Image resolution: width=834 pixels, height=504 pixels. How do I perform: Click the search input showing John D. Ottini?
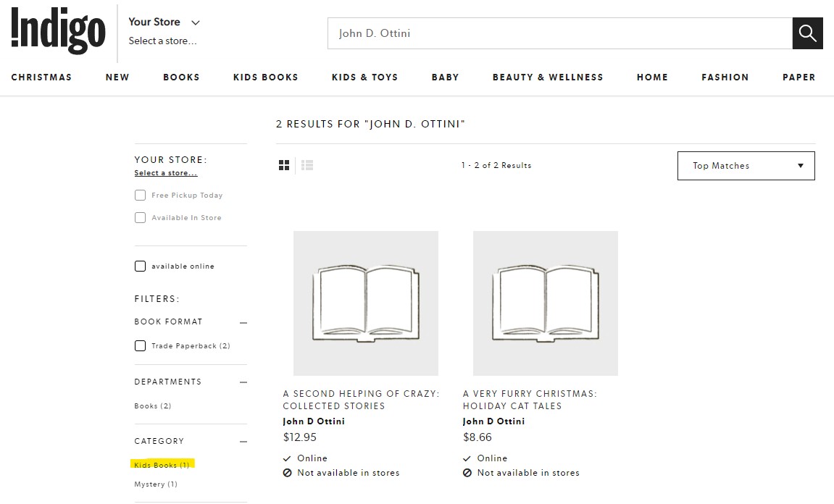click(558, 33)
